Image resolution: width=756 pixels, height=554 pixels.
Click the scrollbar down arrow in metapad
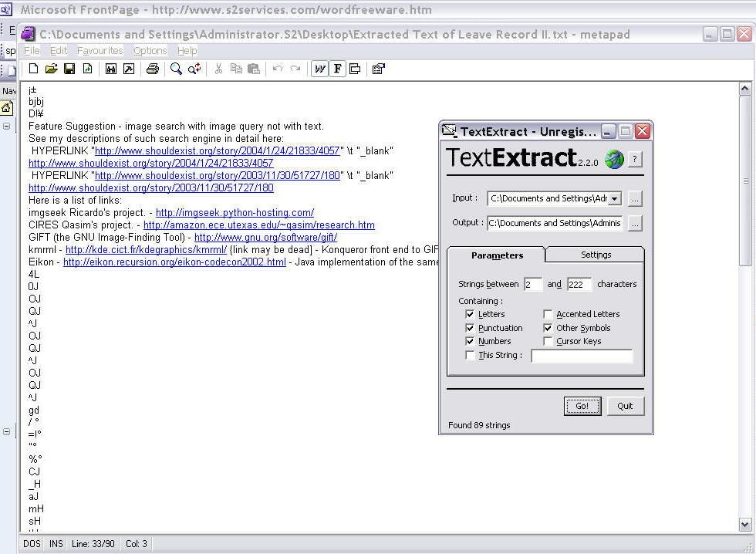(745, 525)
